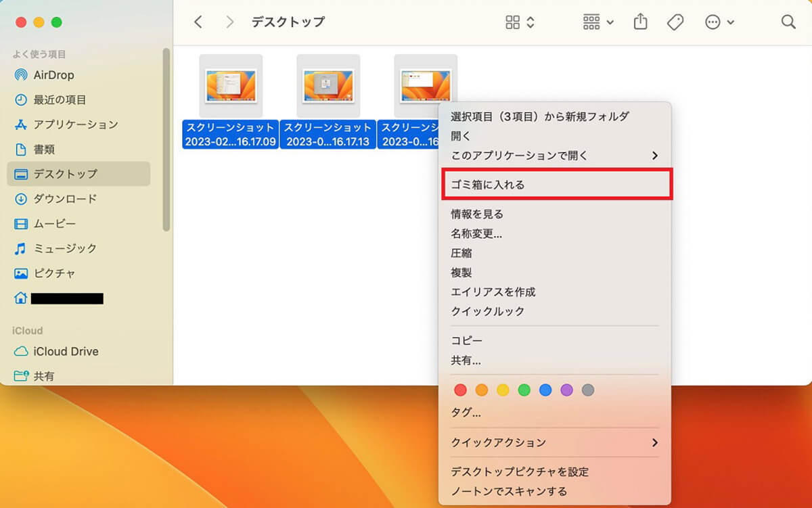Open 書類 folder in the sidebar

point(78,149)
